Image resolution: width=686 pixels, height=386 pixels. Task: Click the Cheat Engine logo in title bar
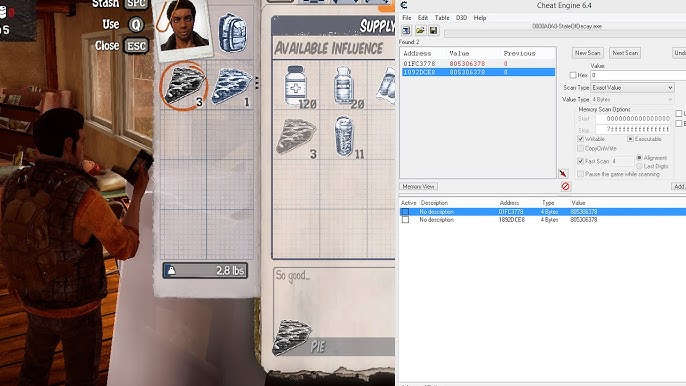pyautogui.click(x=404, y=5)
